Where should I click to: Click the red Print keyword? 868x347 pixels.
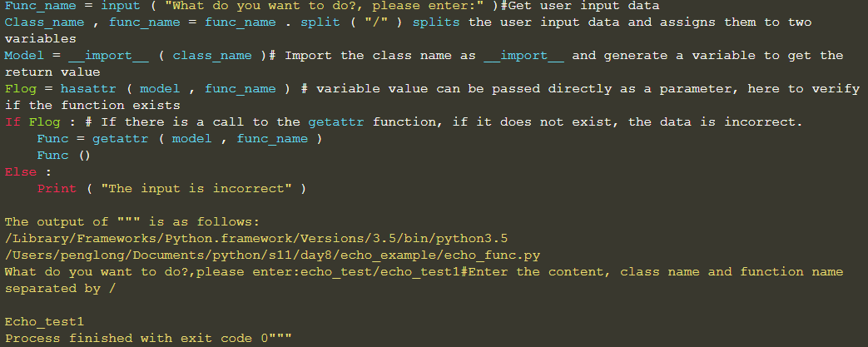57,189
